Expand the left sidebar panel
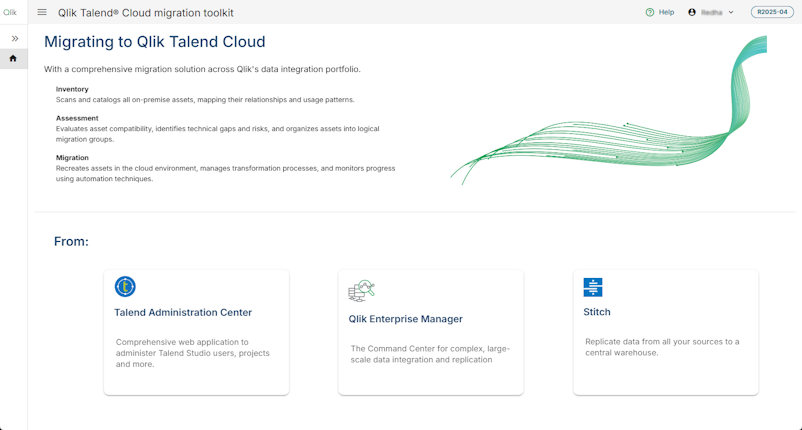This screenshot has width=802, height=430. coord(14,39)
